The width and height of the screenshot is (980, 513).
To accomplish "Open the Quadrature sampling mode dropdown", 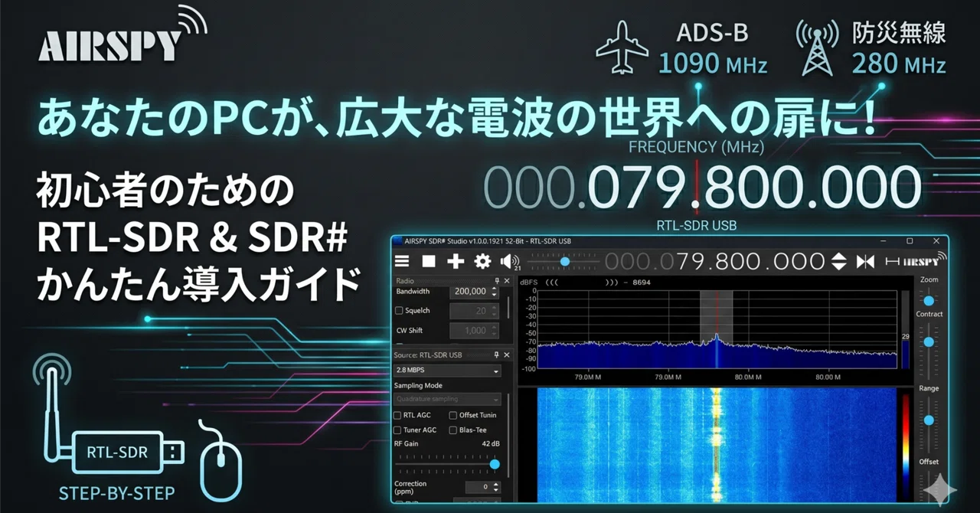I will click(447, 399).
